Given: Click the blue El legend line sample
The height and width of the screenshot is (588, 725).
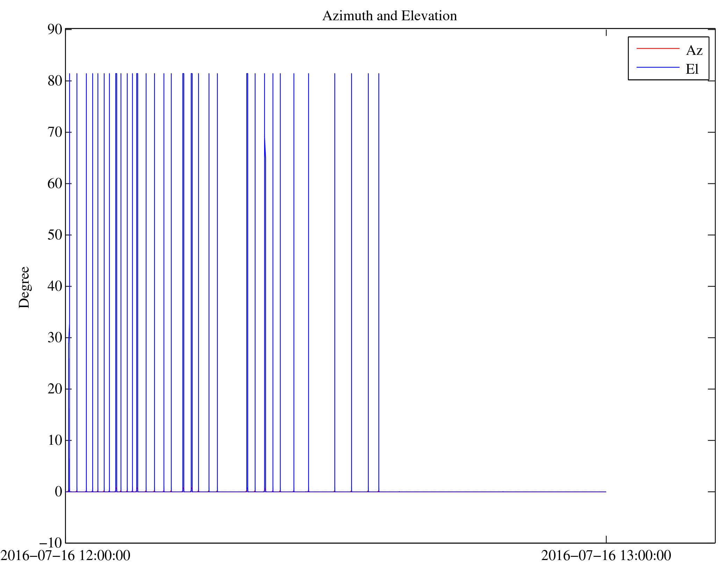Looking at the screenshot, I should (x=657, y=67).
